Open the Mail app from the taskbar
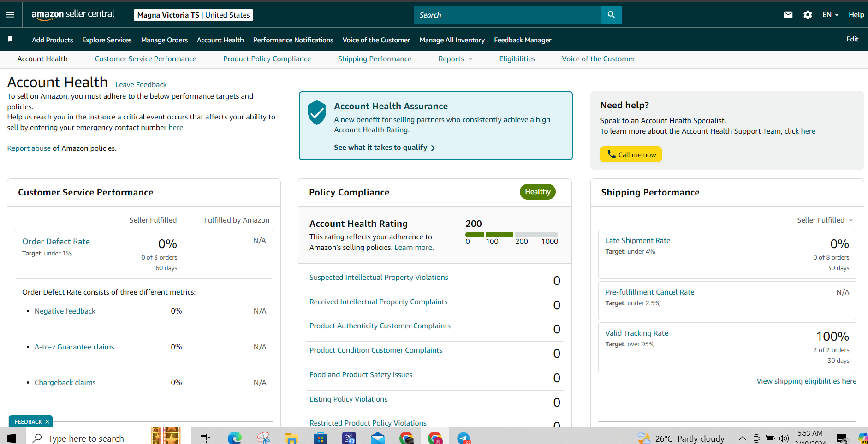 [x=378, y=438]
